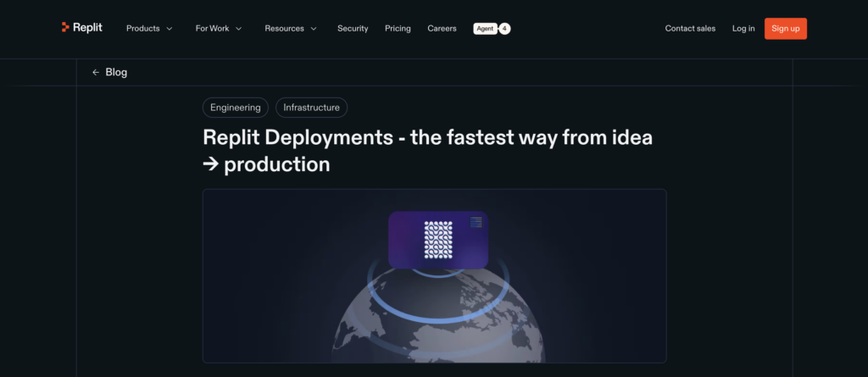
Task: Expand the For Work dropdown chevron
Action: coord(238,29)
